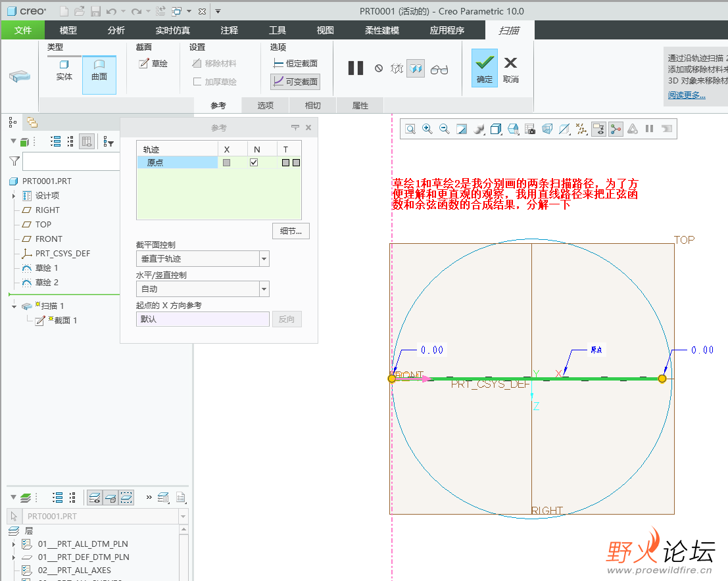Switch to the 视图 ribbon tab

pos(325,30)
